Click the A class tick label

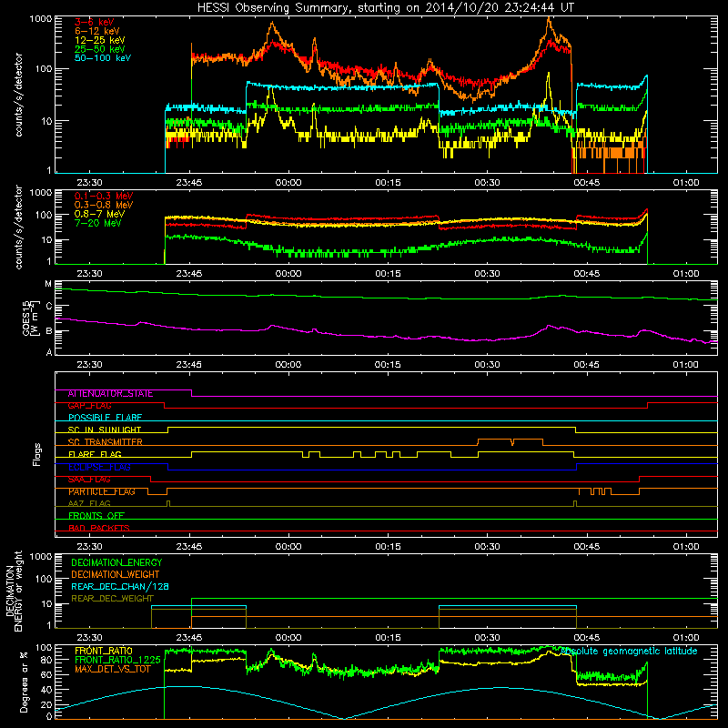(x=49, y=352)
